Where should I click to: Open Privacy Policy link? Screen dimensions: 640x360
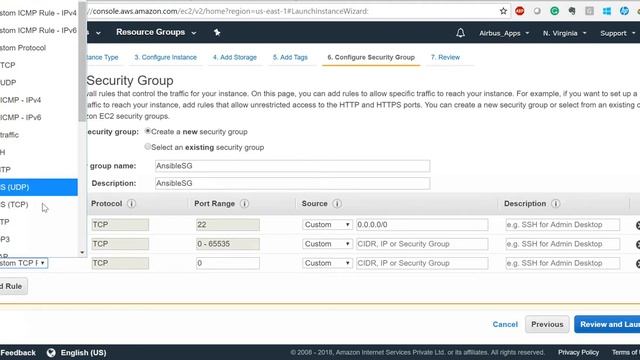(x=578, y=352)
